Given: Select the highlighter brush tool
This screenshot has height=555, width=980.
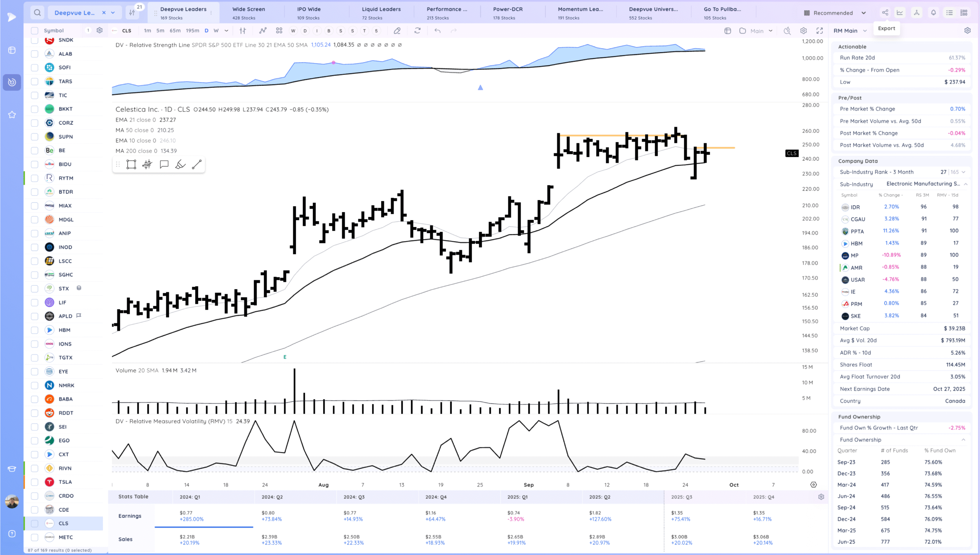Looking at the screenshot, I should pyautogui.click(x=180, y=165).
